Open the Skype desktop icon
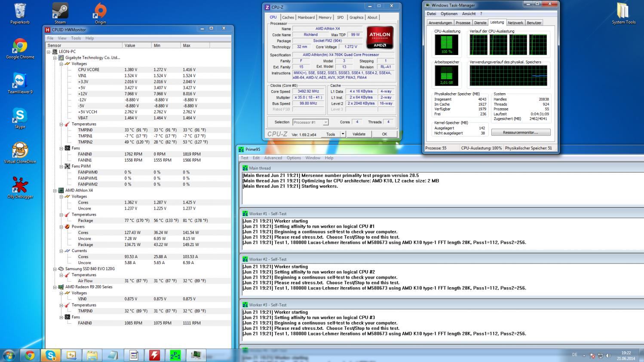The width and height of the screenshot is (644, 362). (x=20, y=118)
